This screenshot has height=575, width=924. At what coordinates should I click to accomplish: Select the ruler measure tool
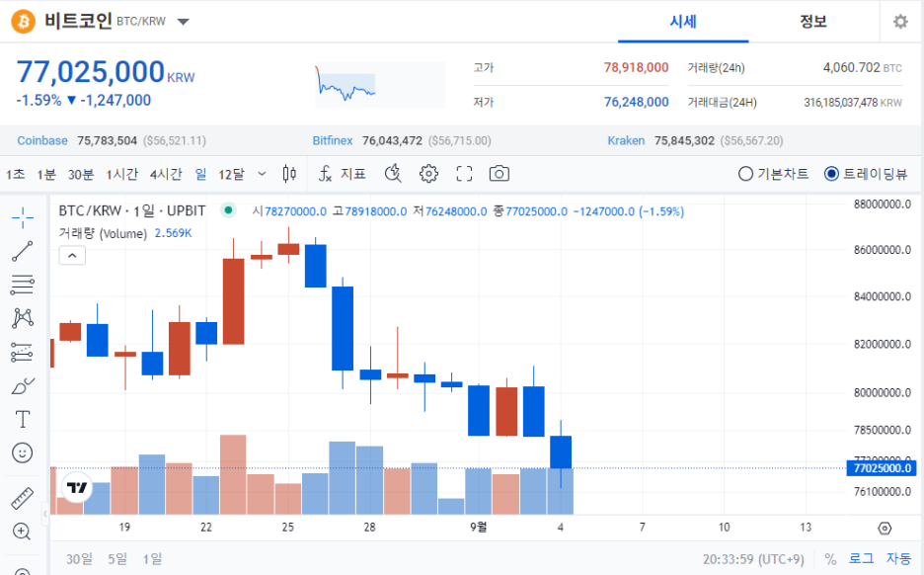tap(23, 498)
